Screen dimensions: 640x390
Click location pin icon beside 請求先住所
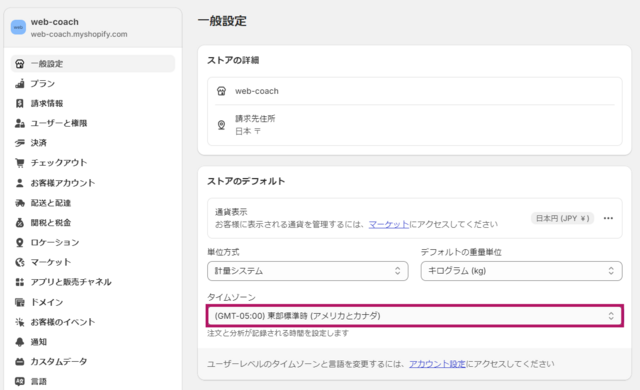click(221, 125)
